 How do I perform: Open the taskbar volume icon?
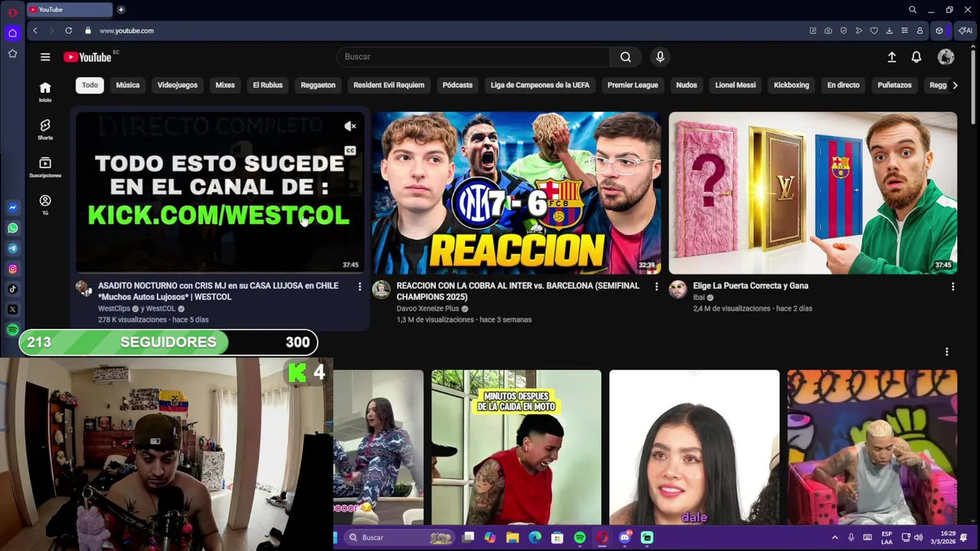918,537
